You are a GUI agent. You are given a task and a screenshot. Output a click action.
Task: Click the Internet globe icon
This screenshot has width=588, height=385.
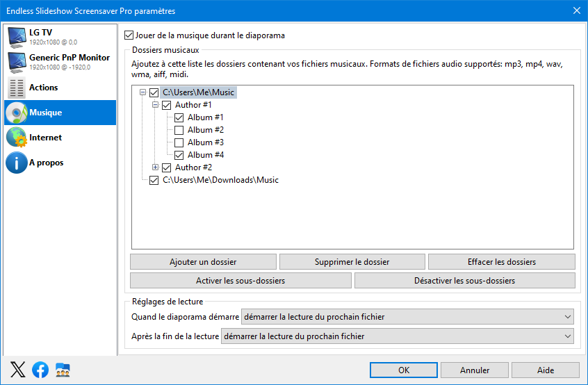17,137
